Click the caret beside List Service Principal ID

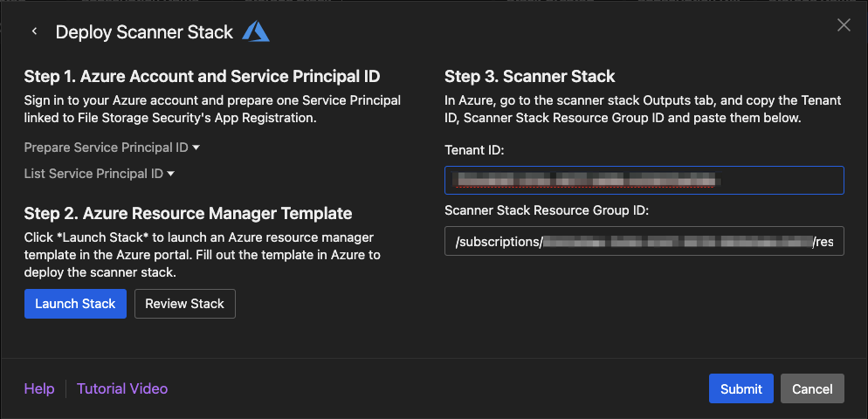(x=171, y=174)
